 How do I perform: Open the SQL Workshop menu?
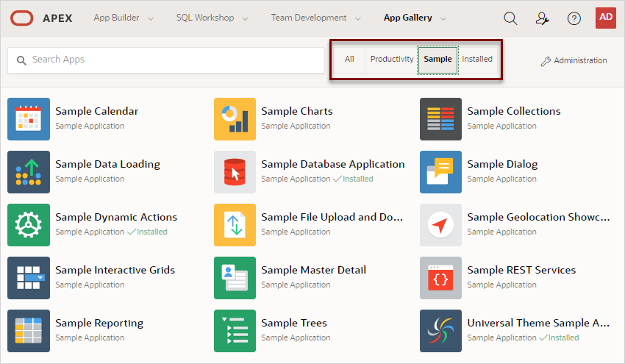coord(205,18)
